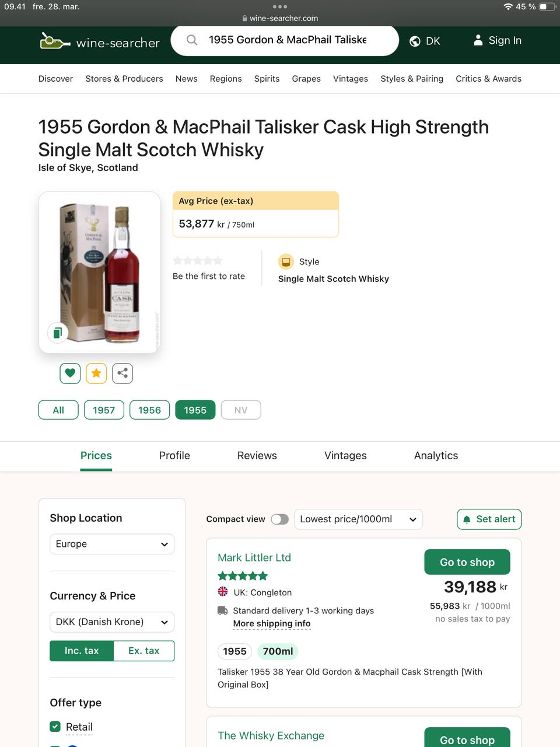Open the Analytics tab

point(436,456)
